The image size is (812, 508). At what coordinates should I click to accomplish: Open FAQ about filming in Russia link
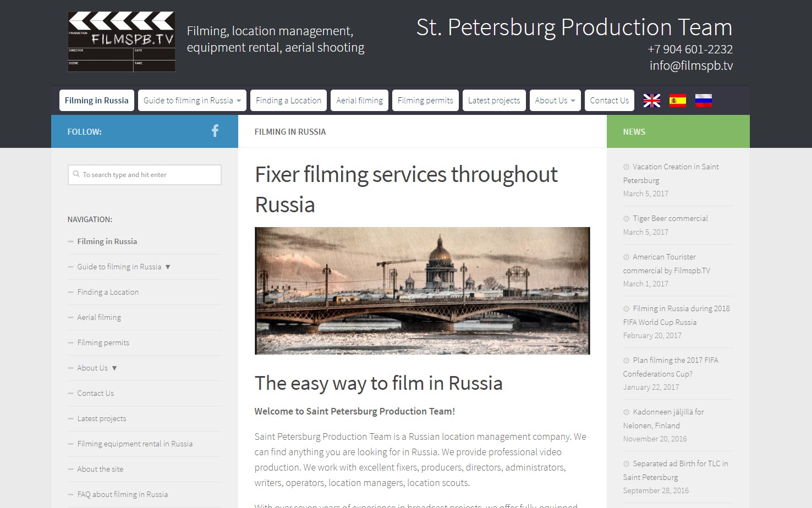123,494
